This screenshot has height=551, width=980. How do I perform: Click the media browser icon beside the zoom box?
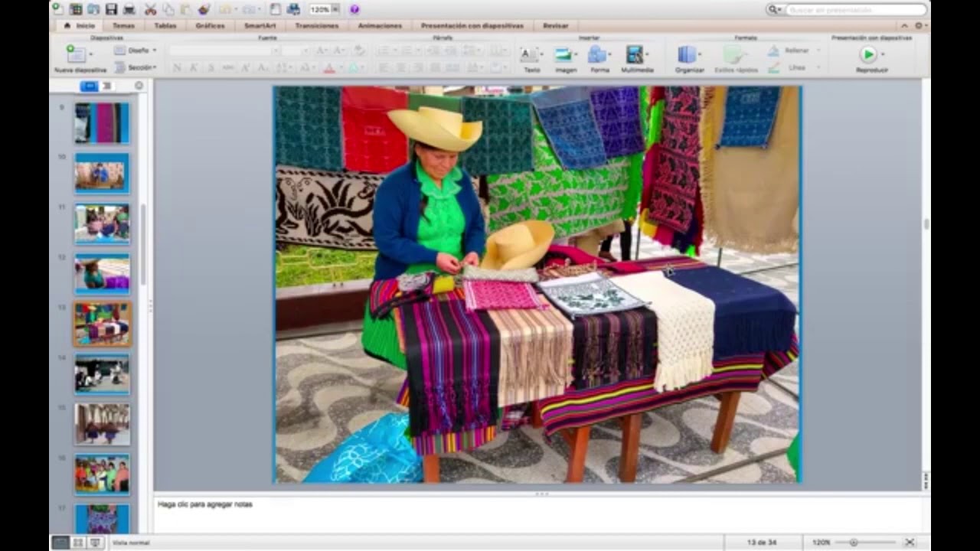coord(293,9)
